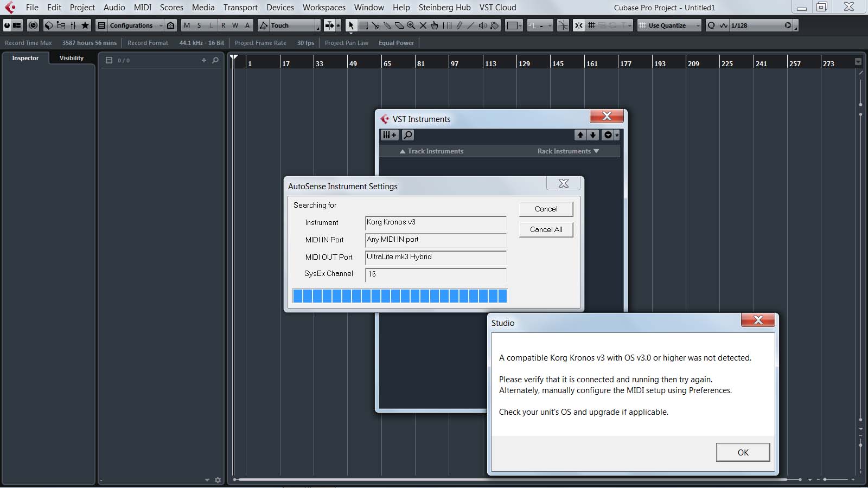868x488 pixels.
Task: Open the File menu
Action: [32, 8]
